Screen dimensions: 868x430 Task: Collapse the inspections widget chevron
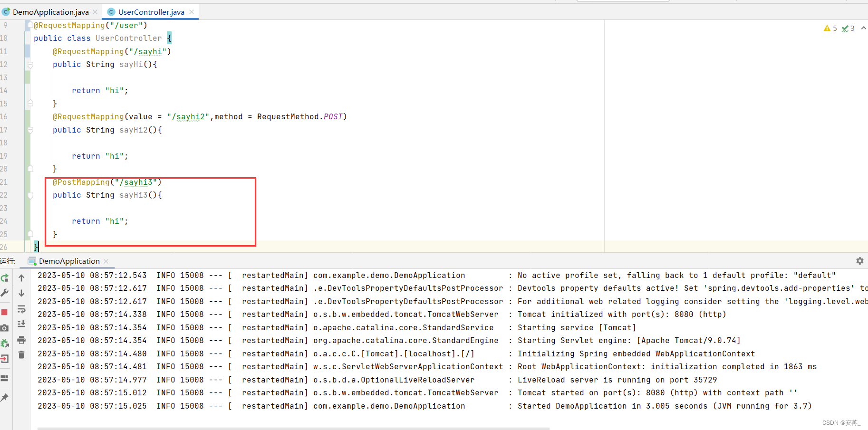point(863,28)
